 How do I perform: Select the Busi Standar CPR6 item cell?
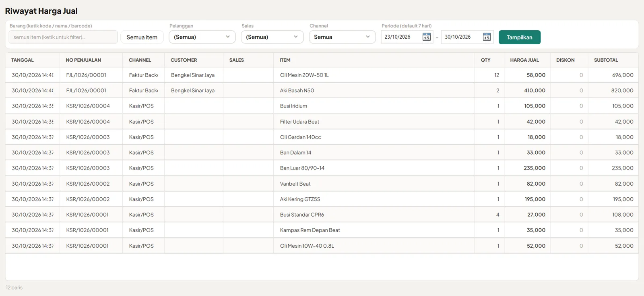pyautogui.click(x=374, y=215)
